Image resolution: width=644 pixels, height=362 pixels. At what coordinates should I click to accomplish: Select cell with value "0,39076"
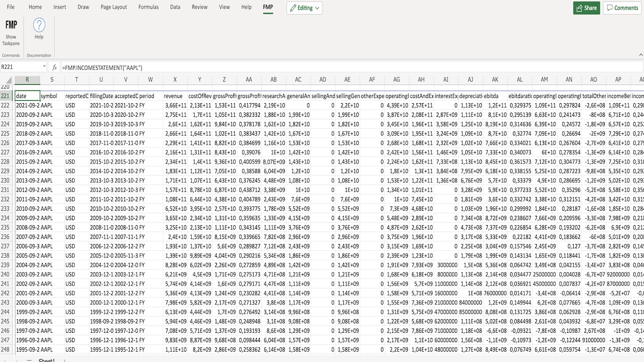click(x=249, y=152)
